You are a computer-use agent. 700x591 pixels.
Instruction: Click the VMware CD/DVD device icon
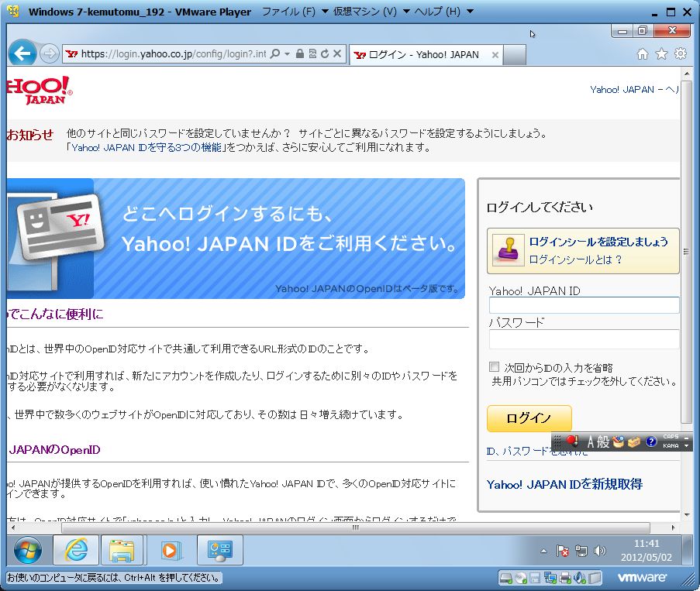(x=521, y=579)
